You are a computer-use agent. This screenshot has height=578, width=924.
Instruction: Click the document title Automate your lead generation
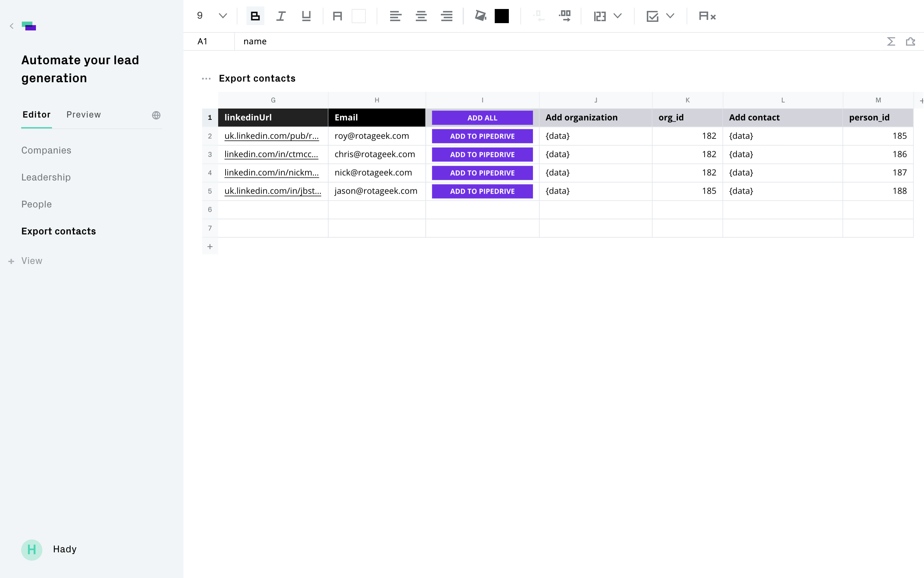click(x=80, y=69)
